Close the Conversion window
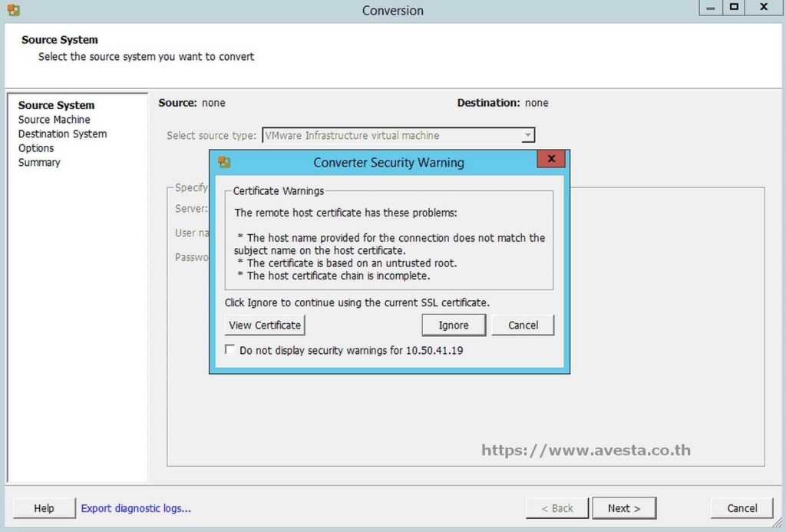The height and width of the screenshot is (532, 786). click(764, 8)
